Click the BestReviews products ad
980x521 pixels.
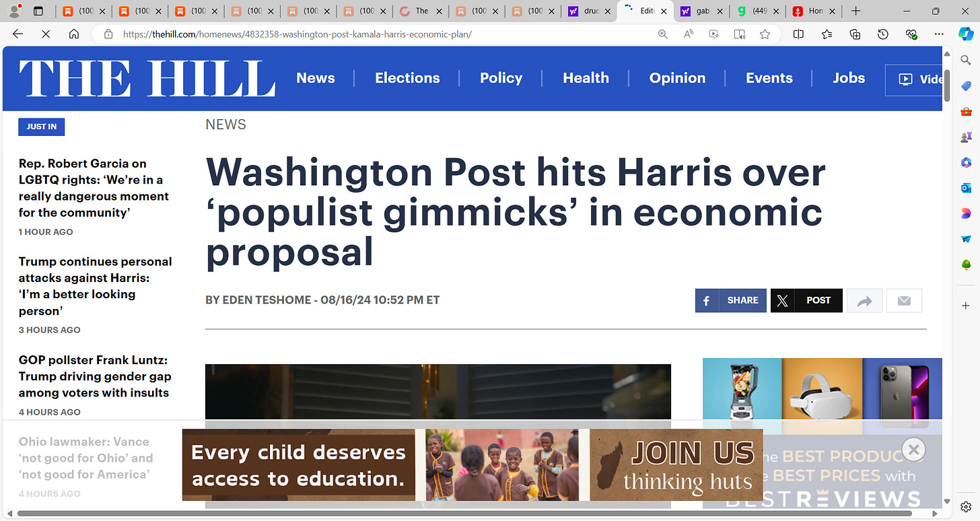(823, 433)
